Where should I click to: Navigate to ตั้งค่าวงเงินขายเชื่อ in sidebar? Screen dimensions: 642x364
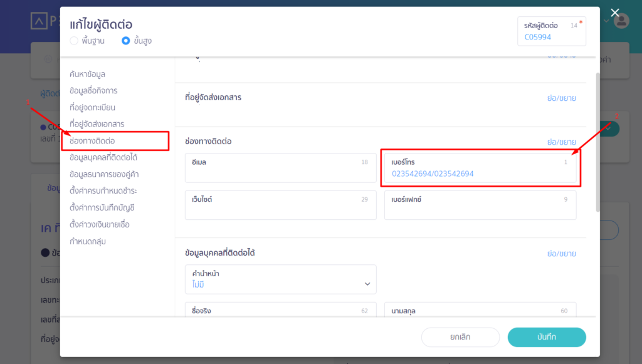pos(100,224)
